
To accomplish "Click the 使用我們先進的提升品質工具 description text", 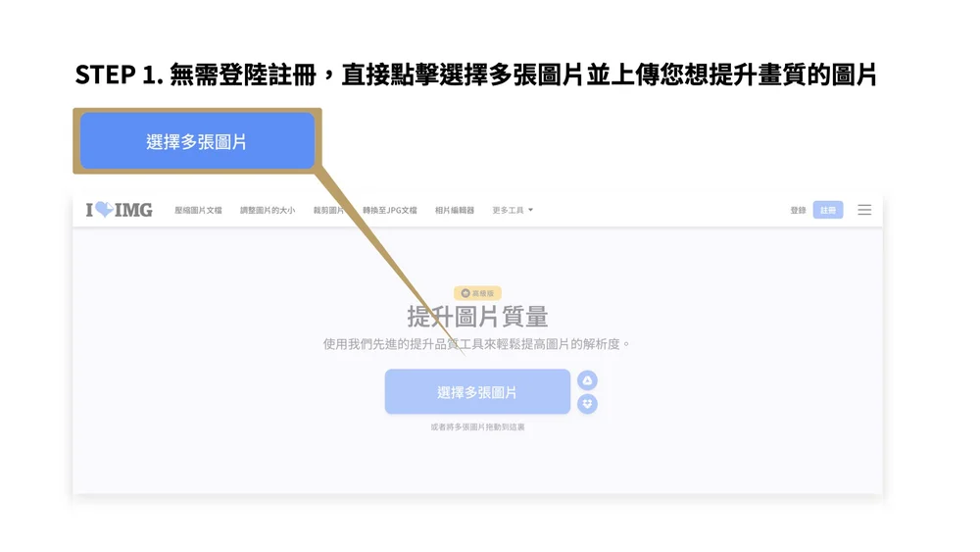I will [477, 344].
